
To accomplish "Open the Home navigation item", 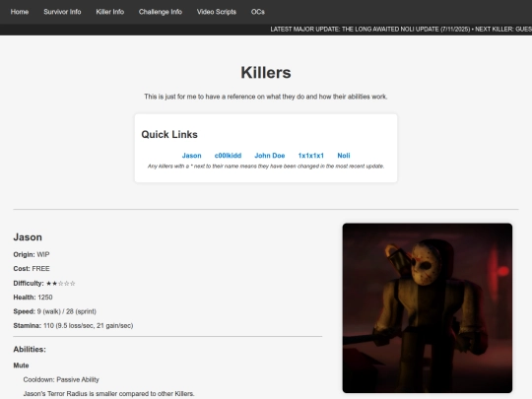I will pos(20,12).
